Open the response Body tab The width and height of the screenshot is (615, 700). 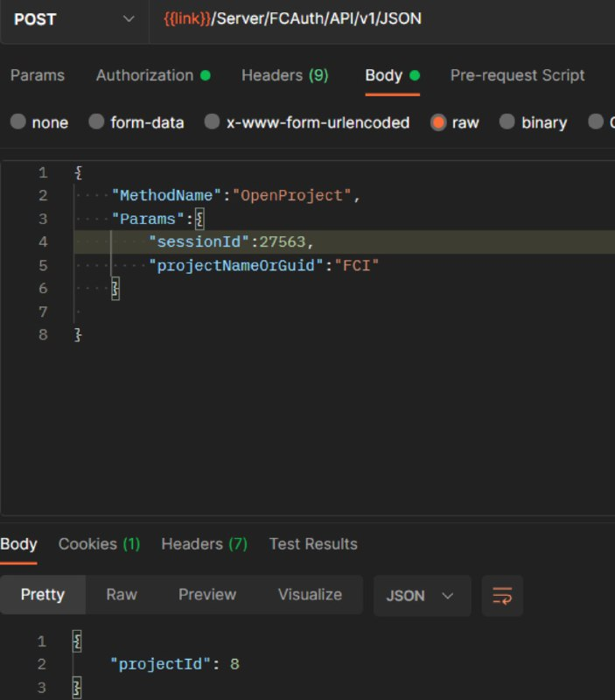18,544
